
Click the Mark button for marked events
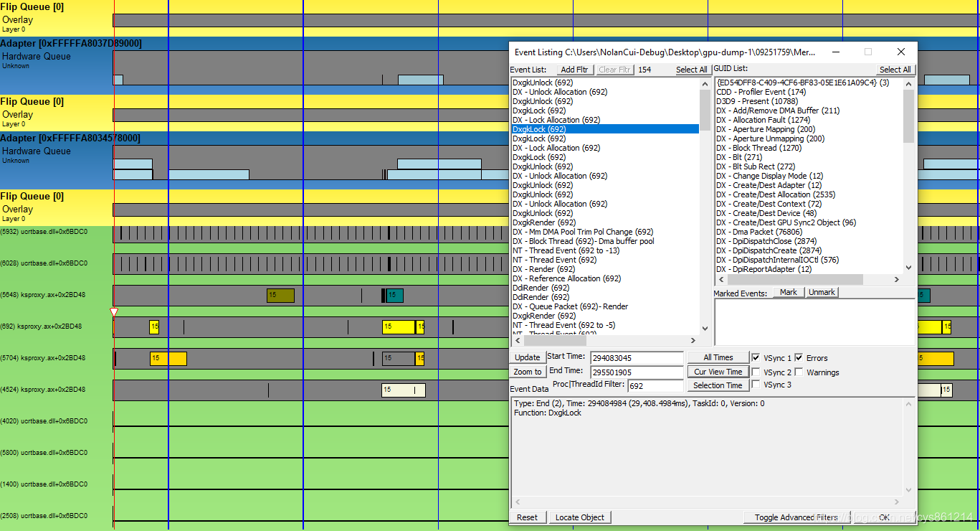[788, 293]
